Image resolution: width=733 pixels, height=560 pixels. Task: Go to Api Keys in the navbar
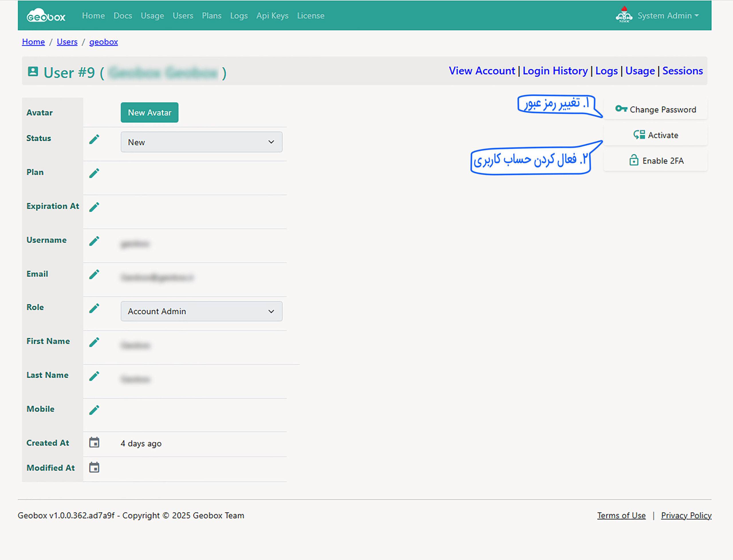coord(272,16)
